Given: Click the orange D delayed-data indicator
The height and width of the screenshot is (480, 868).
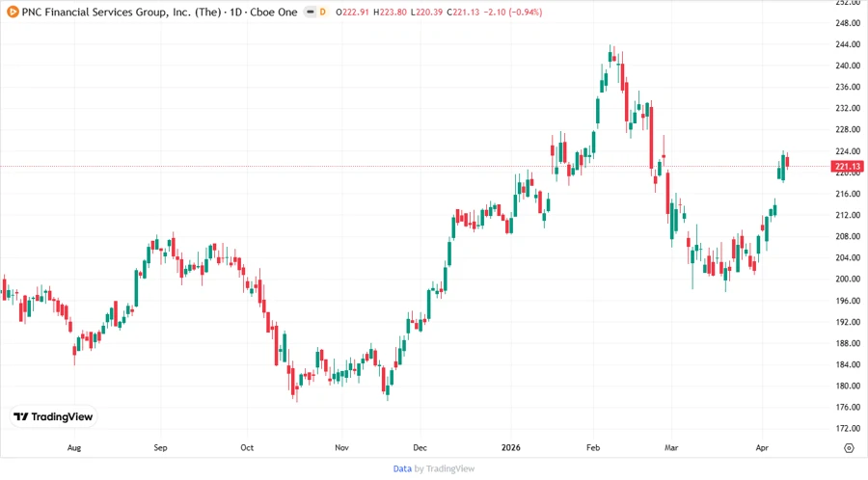Looking at the screenshot, I should click(323, 12).
